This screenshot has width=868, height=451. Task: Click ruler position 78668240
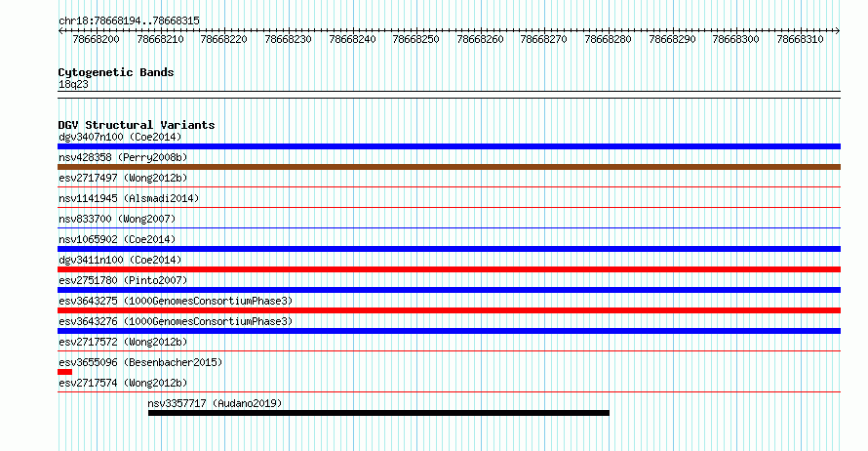click(x=352, y=39)
